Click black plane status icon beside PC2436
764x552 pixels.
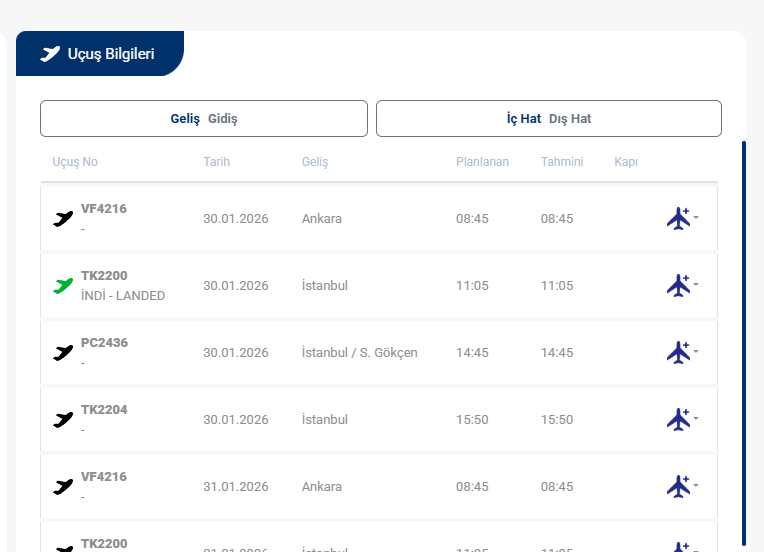click(x=63, y=353)
